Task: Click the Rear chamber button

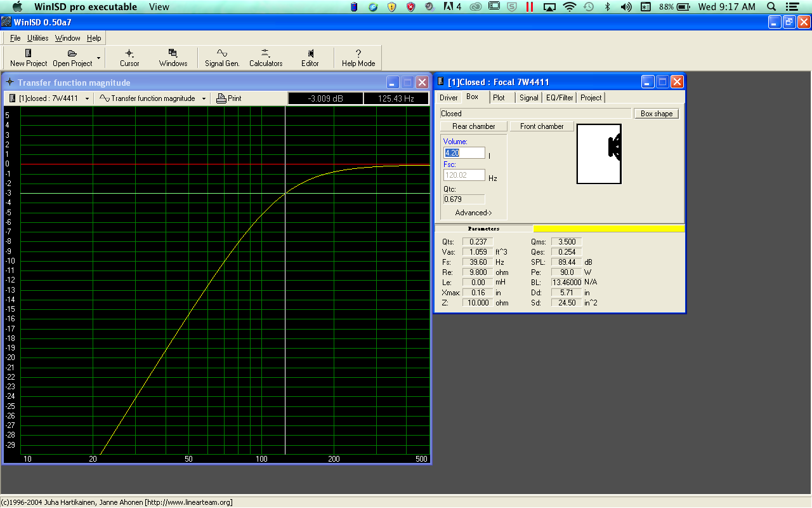Action: coord(473,126)
